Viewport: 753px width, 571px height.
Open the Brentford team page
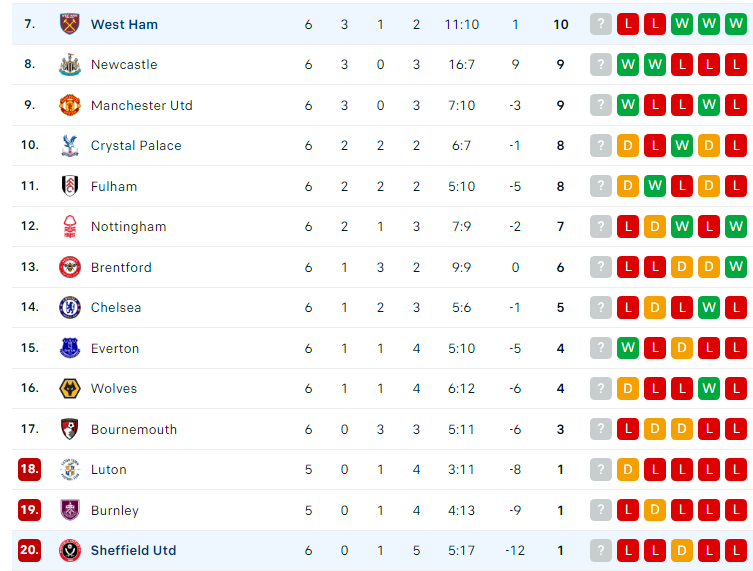(121, 267)
